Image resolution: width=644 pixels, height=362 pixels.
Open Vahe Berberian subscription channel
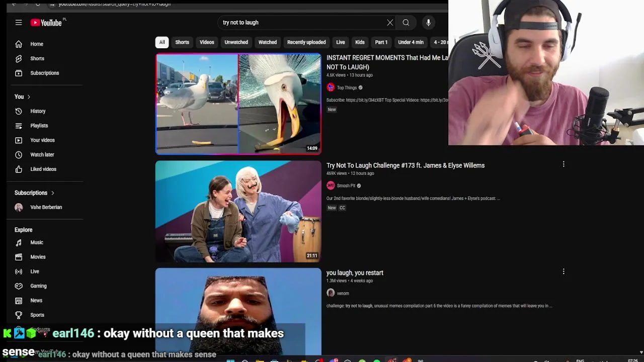[45, 207]
